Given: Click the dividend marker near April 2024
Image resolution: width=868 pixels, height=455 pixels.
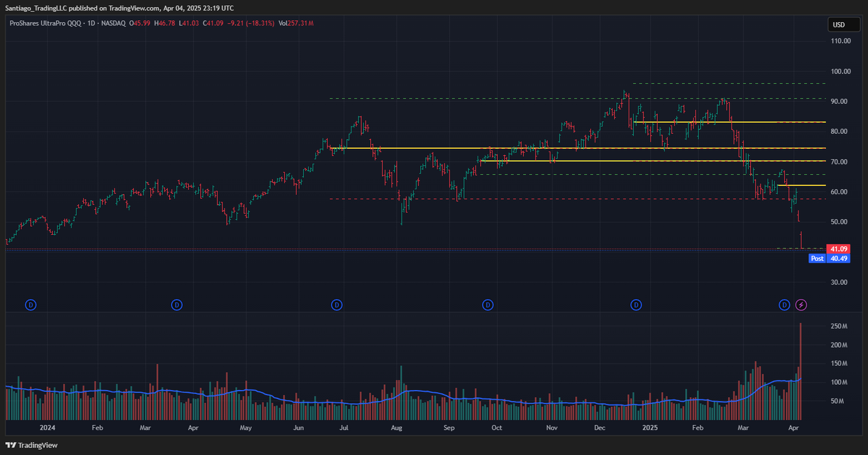Looking at the screenshot, I should point(176,304).
